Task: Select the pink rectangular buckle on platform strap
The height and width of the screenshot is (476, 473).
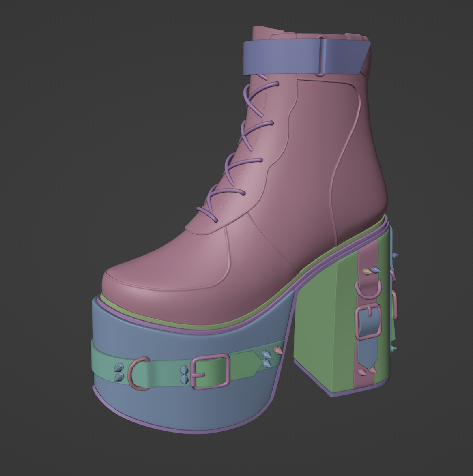Action: [211, 371]
